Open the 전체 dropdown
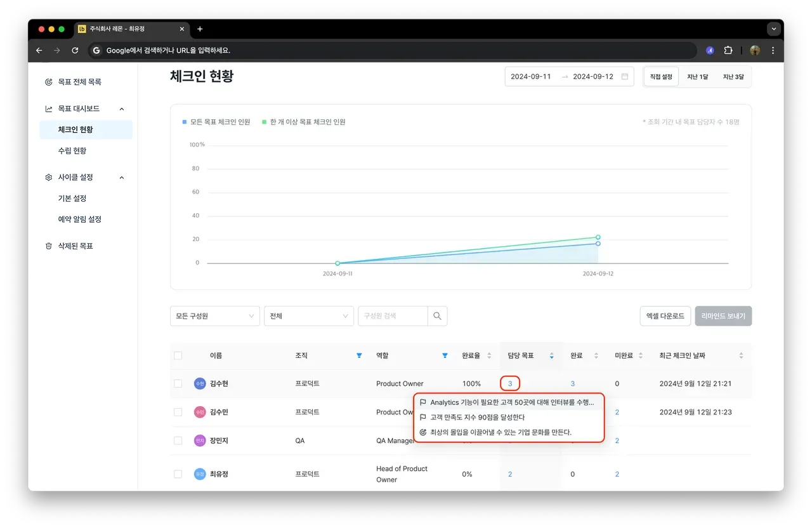Screen dimensions: 812x528 click(309, 316)
